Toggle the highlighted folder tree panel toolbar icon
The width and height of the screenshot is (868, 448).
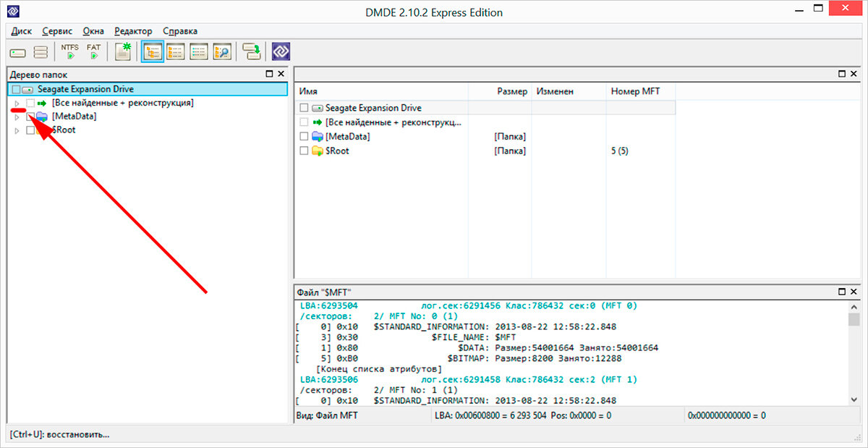(153, 52)
